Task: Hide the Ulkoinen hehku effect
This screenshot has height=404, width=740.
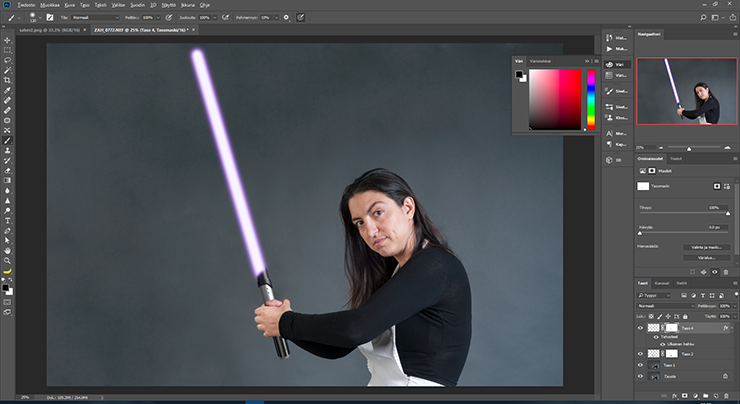Action: (662, 344)
